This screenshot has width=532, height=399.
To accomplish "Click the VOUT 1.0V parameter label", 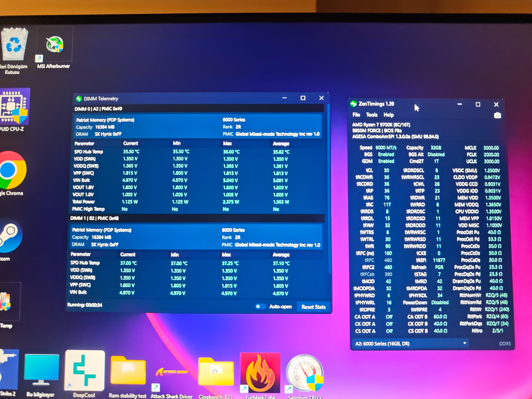I will point(83,194).
